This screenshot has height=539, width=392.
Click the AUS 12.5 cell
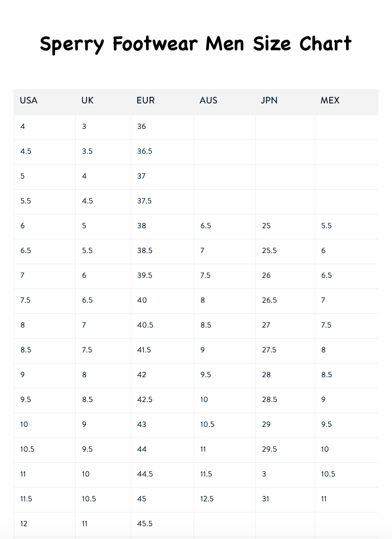(207, 499)
